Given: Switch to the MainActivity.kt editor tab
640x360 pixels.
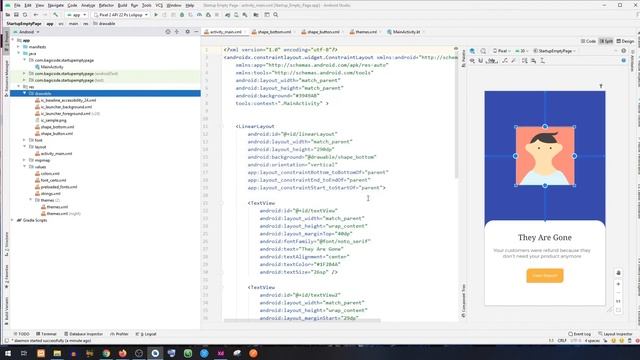Looking at the screenshot, I should pos(406,32).
